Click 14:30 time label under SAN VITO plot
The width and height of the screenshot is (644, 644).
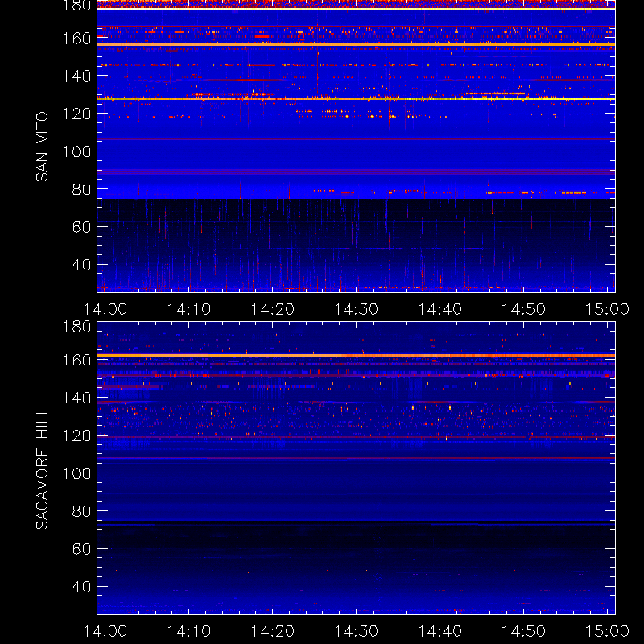[x=356, y=309]
